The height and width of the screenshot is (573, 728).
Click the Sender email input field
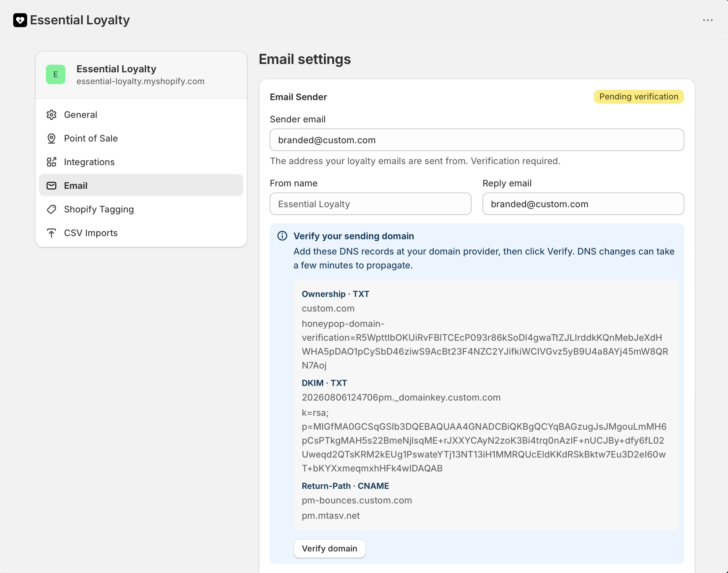[477, 140]
